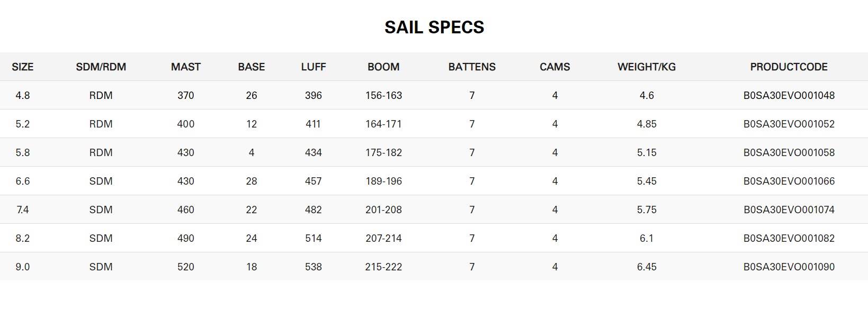Image resolution: width=868 pixels, height=318 pixels.
Task: Click boom range 189-196
Action: coord(383,181)
